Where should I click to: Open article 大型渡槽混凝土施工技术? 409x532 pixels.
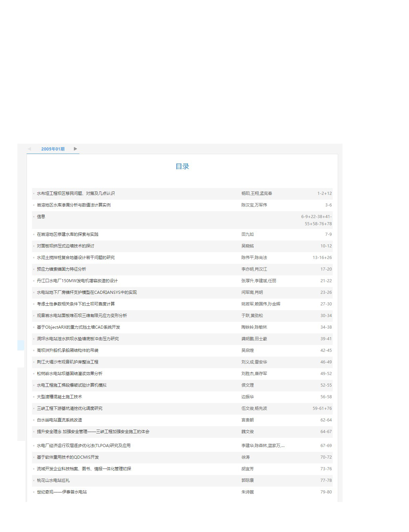[x=59, y=397]
